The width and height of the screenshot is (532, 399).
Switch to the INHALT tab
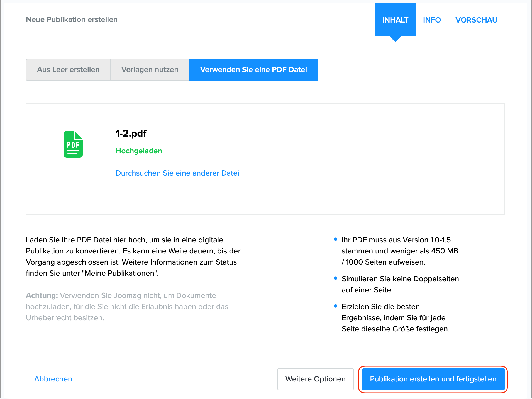pyautogui.click(x=395, y=20)
